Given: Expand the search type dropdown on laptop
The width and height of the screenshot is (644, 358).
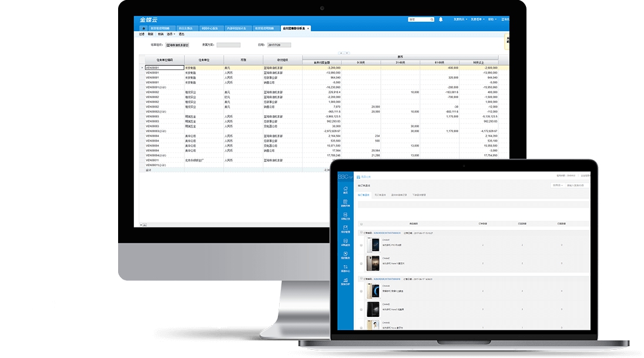Looking at the screenshot, I should click(x=557, y=185).
